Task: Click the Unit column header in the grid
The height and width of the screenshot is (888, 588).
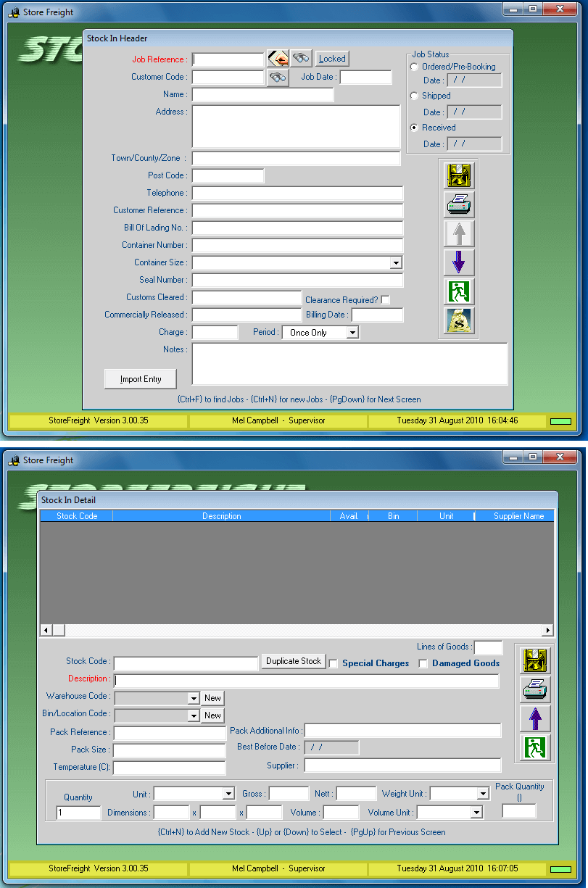Action: [446, 516]
